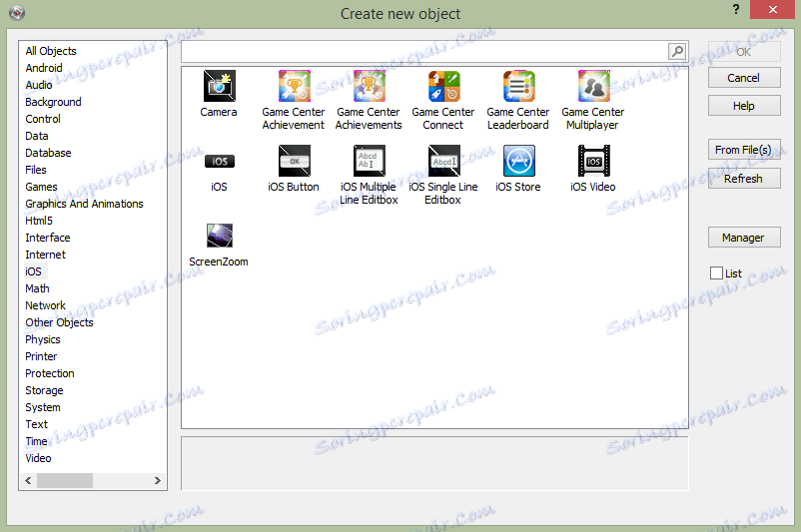This screenshot has height=532, width=801.
Task: Click the application icon in title bar
Action: [x=17, y=13]
